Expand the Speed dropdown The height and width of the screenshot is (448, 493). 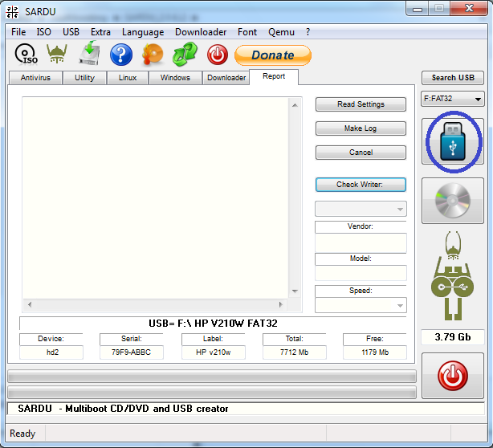click(x=361, y=305)
